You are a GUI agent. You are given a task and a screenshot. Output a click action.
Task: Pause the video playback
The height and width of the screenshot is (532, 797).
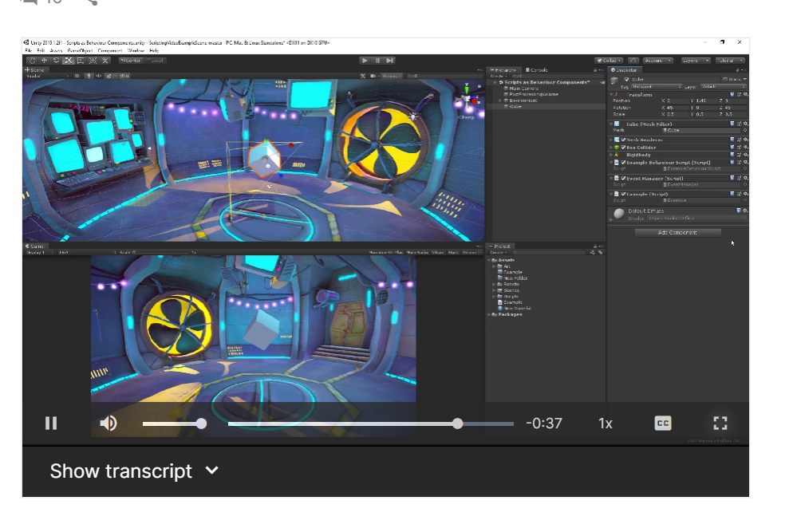click(51, 424)
